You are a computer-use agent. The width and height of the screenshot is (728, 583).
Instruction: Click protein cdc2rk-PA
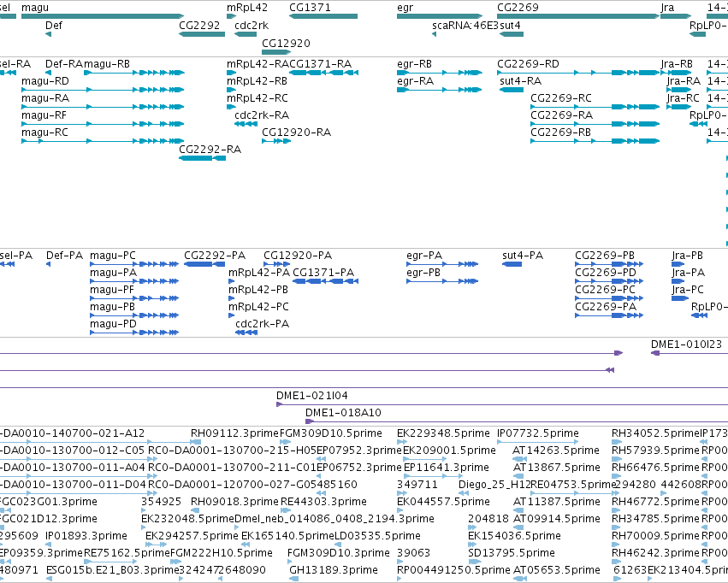(x=263, y=324)
